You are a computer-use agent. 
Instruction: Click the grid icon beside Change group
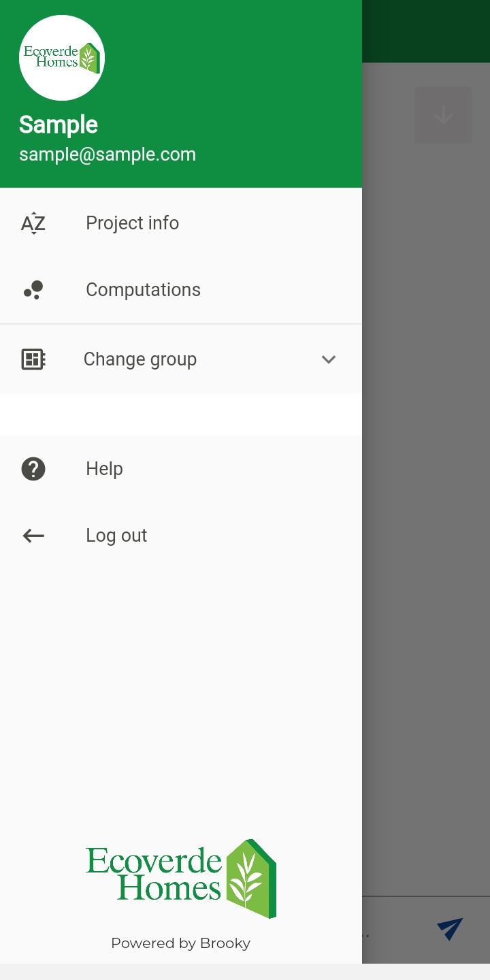pos(33,359)
